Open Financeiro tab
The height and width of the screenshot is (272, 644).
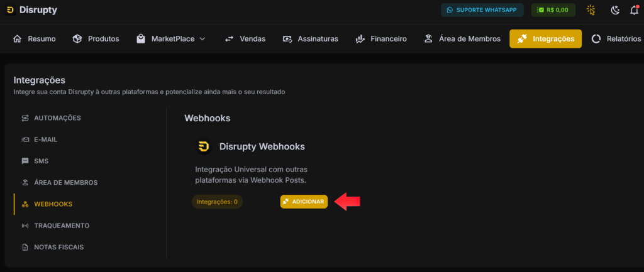pyautogui.click(x=380, y=39)
